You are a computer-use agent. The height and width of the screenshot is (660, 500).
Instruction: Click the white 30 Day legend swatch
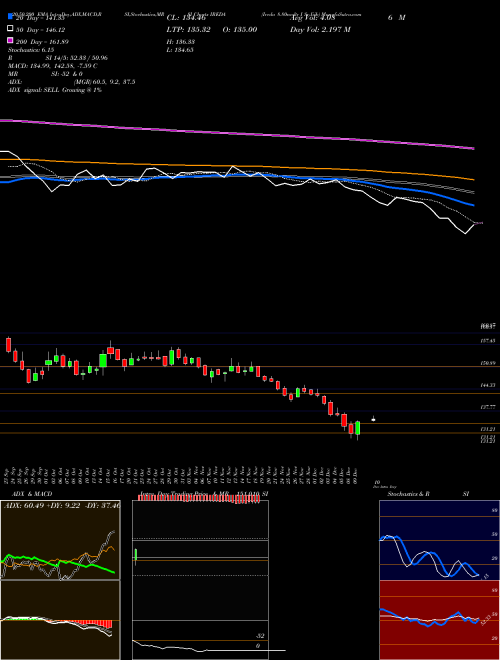click(10, 29)
